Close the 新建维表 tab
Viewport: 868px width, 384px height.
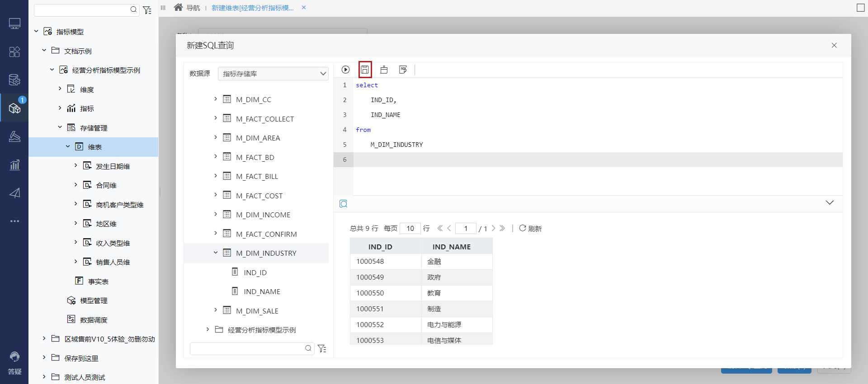pos(304,8)
